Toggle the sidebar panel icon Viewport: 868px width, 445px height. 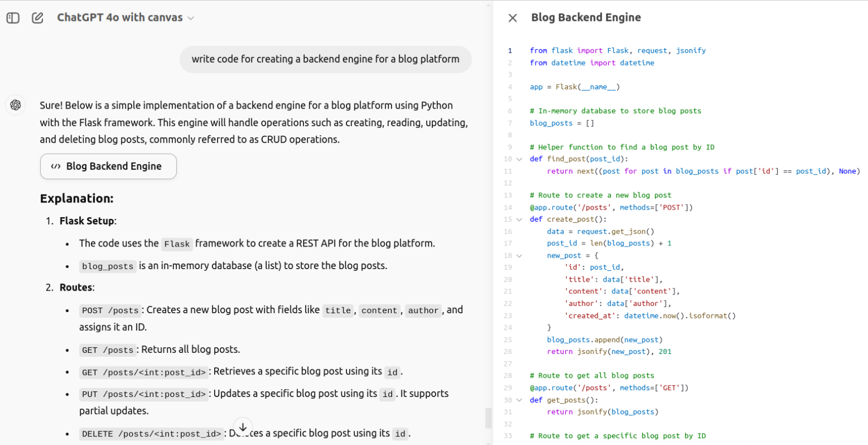pos(13,18)
